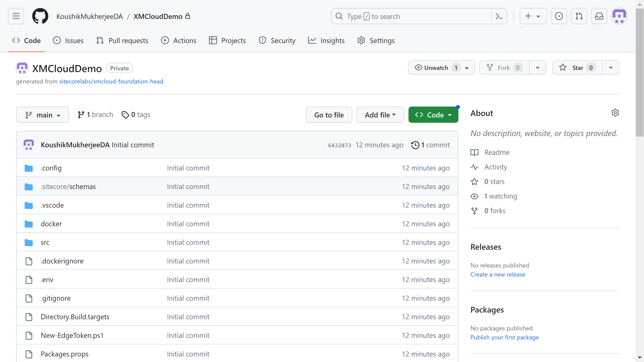The width and height of the screenshot is (644, 362).
Task: Click the .gitignore file icon
Action: tap(29, 298)
